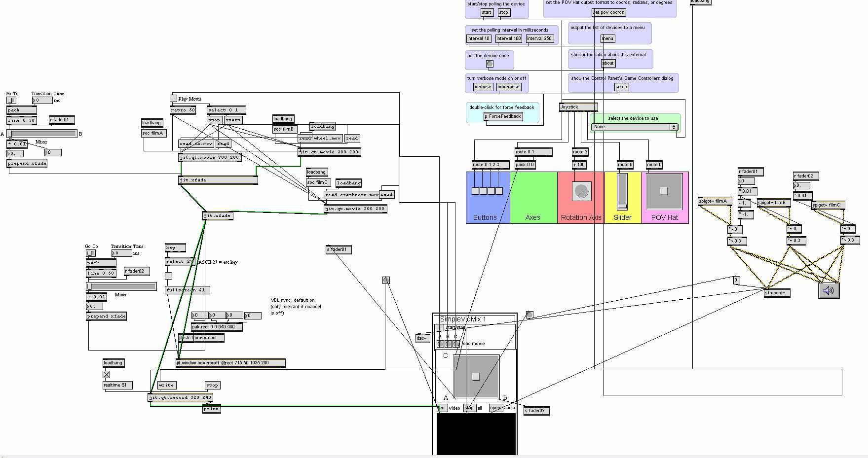Click the SimpleVidMix A-B-C mixer pad handle
868x458 pixels.
[x=476, y=376]
